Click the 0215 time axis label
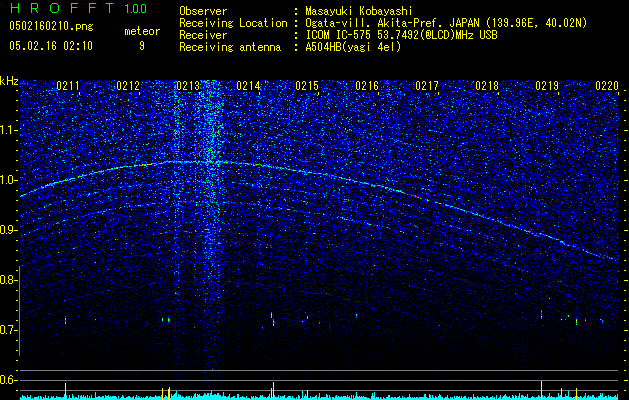The image size is (629, 400). [307, 86]
